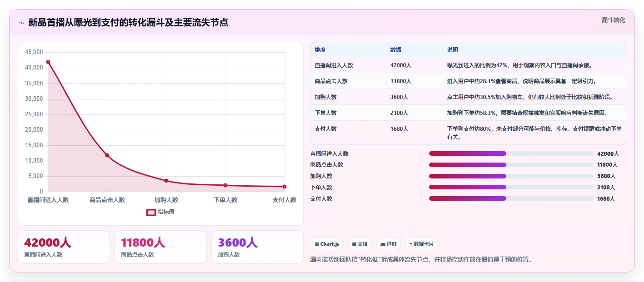Click the footer note starting 漏斗能帮助团队
The image size is (644, 282).
coord(421,259)
